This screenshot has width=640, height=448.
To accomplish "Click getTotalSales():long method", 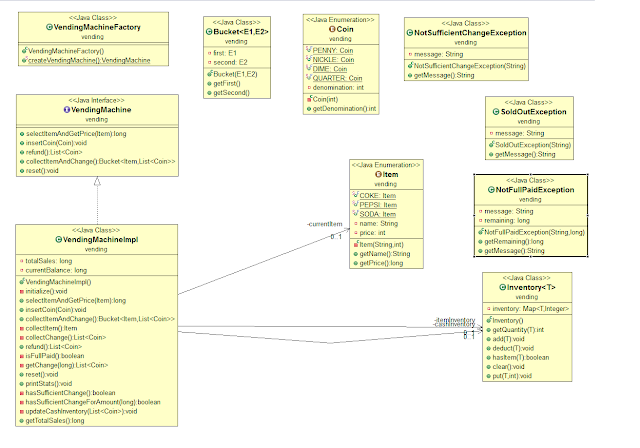I will (55, 421).
